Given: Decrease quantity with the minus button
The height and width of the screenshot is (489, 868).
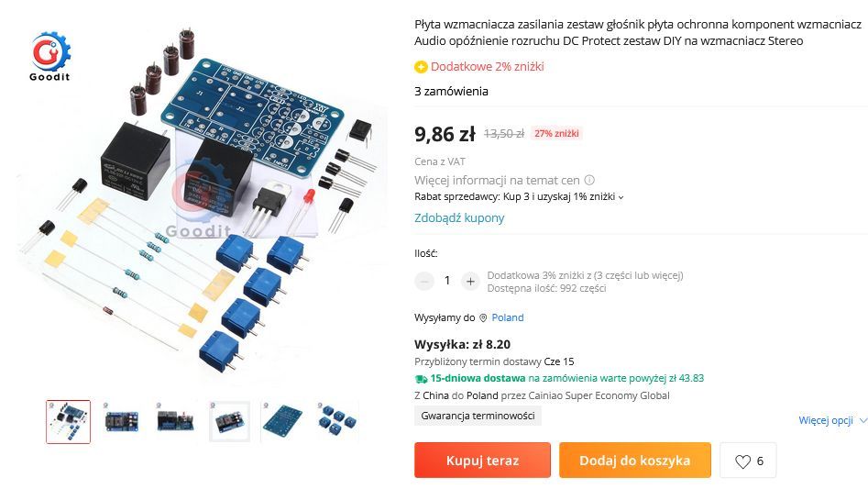Looking at the screenshot, I should (424, 282).
